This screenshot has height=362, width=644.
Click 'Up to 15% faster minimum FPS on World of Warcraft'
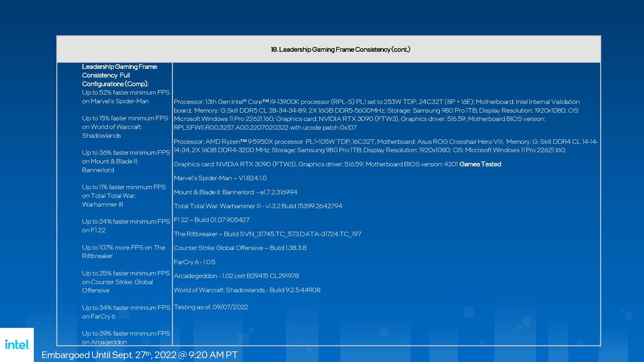(x=125, y=127)
